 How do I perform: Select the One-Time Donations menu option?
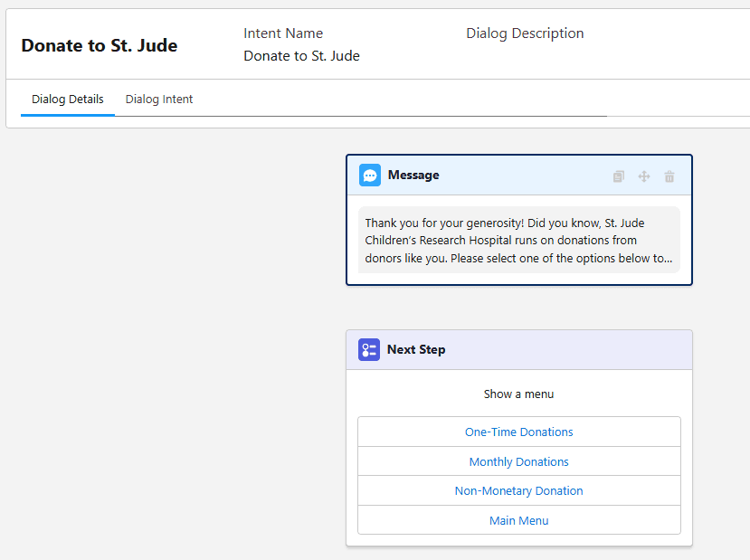tap(519, 432)
